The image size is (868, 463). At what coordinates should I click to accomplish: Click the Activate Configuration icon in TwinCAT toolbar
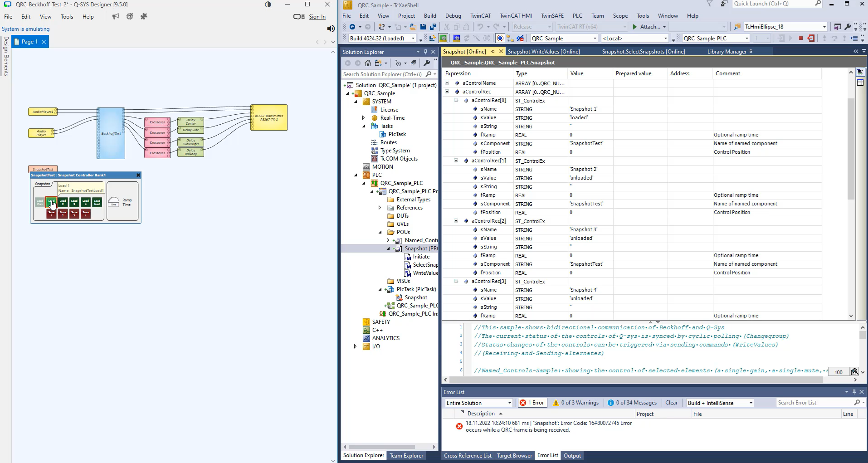[432, 39]
